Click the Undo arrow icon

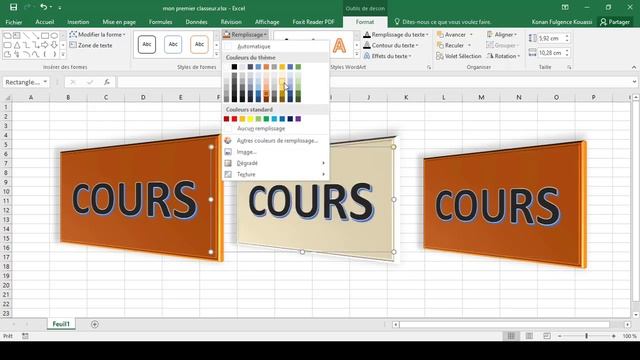[x=43, y=7]
